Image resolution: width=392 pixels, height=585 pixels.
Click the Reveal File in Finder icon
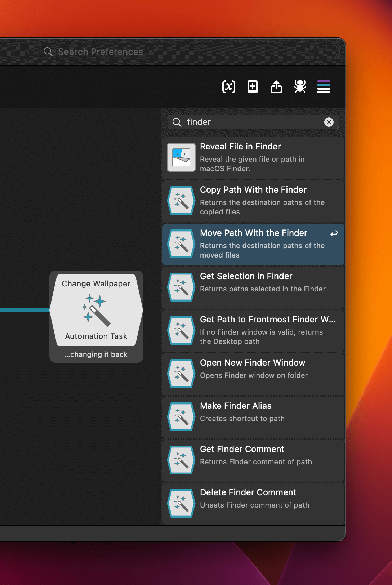tap(181, 157)
